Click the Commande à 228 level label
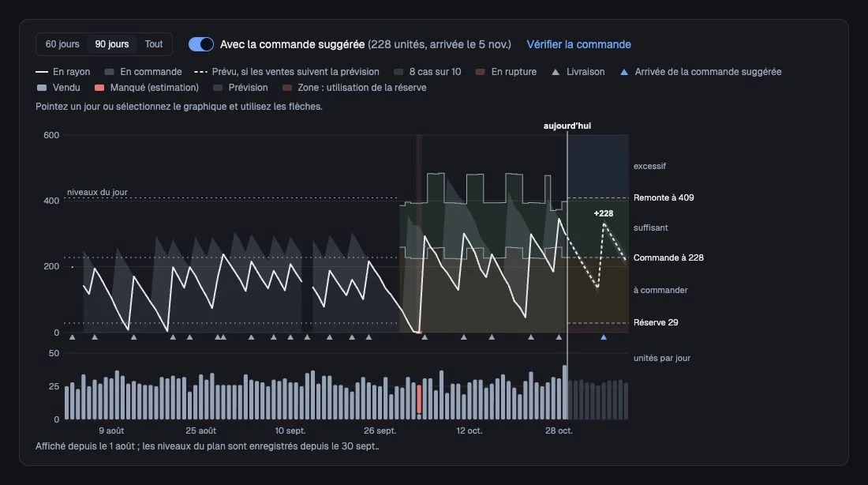This screenshot has height=485, width=868. pos(668,258)
